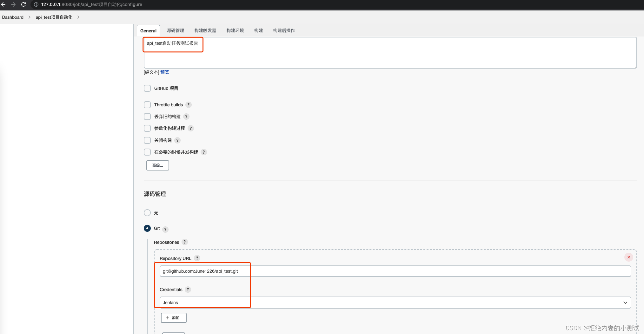Image resolution: width=644 pixels, height=334 pixels.
Task: Expand the Dashboard breadcrumb chevron
Action: [x=30, y=17]
